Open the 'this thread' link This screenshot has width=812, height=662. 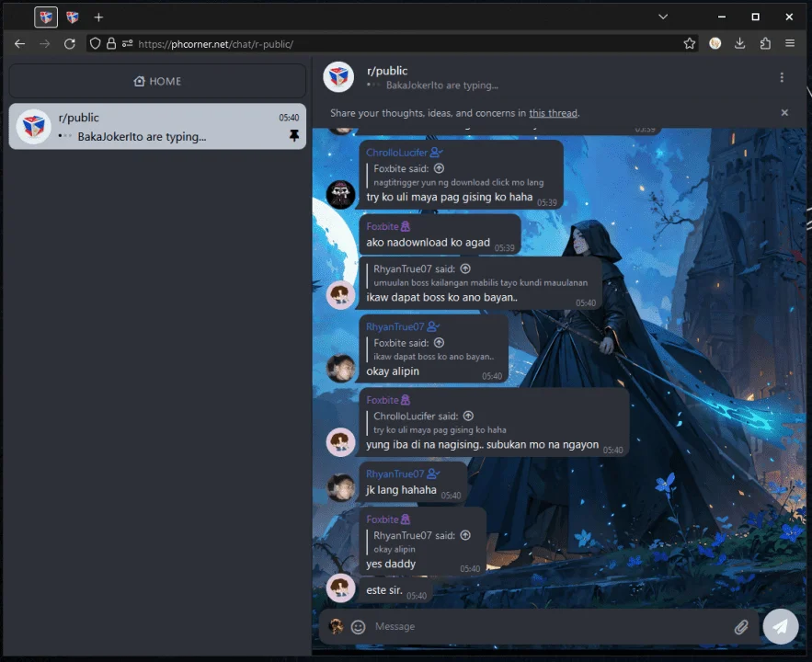(553, 113)
